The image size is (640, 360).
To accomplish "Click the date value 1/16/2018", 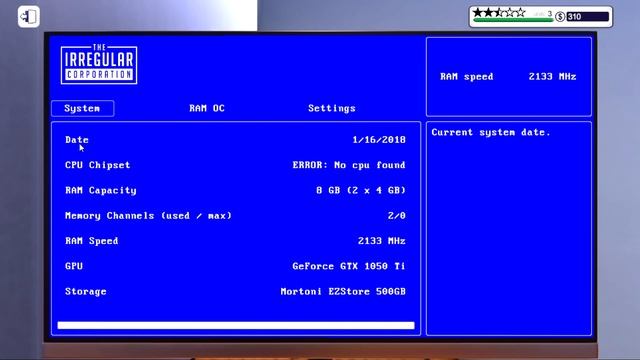I will pyautogui.click(x=379, y=140).
